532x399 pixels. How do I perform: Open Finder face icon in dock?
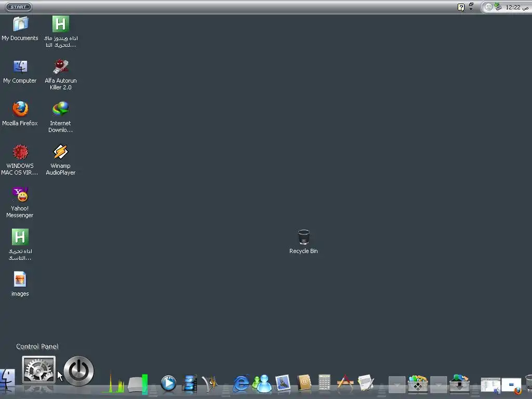[x=7, y=380]
